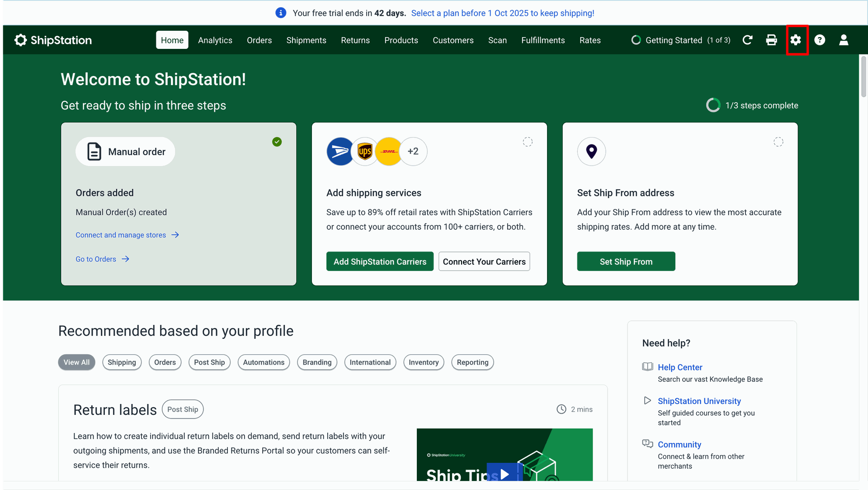This screenshot has height=490, width=868.
Task: Click the refresh arrow icon
Action: [x=747, y=40]
